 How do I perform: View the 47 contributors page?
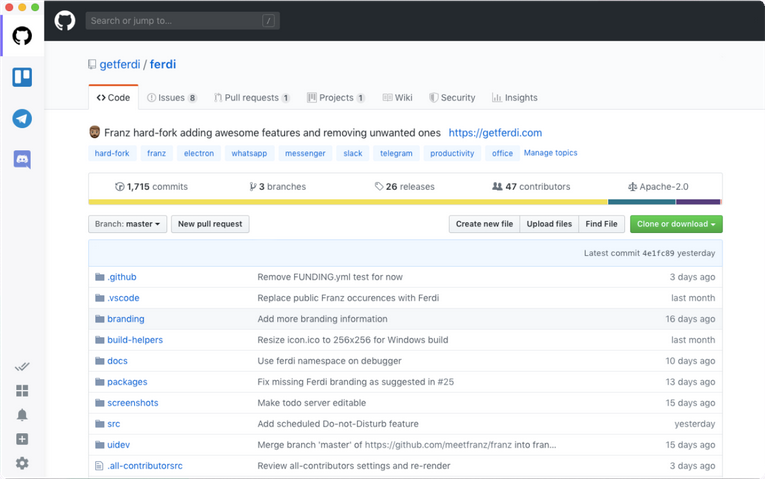pos(531,186)
